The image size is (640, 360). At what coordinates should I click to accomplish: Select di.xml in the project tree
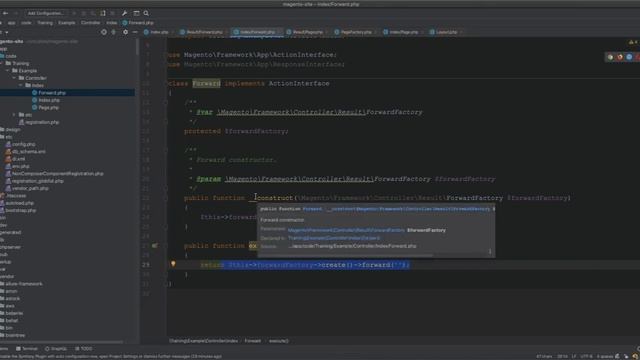(x=18, y=159)
